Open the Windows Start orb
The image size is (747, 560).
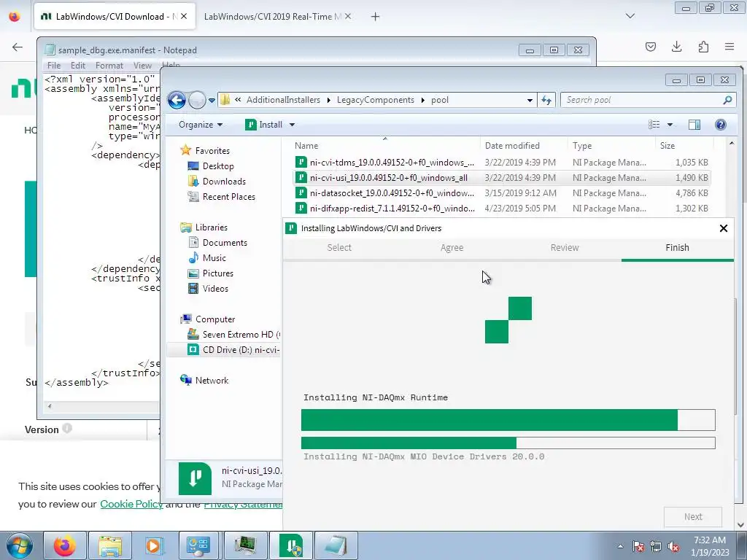20,545
